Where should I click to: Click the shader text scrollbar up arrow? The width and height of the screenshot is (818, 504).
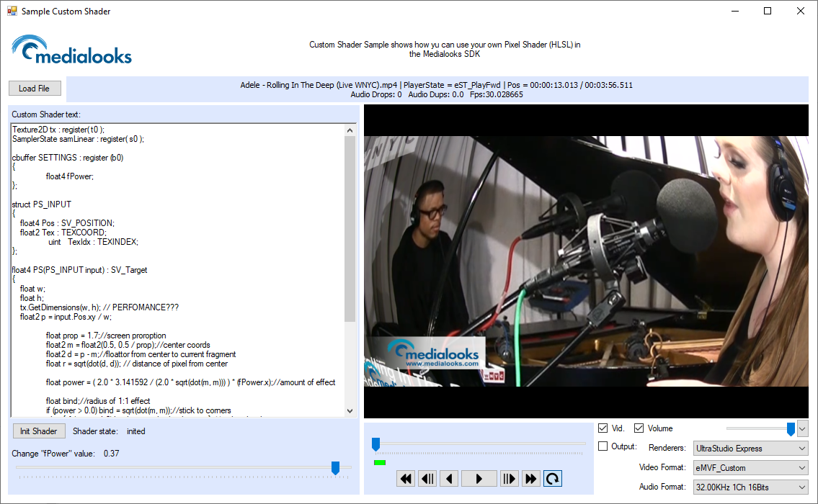(x=350, y=130)
